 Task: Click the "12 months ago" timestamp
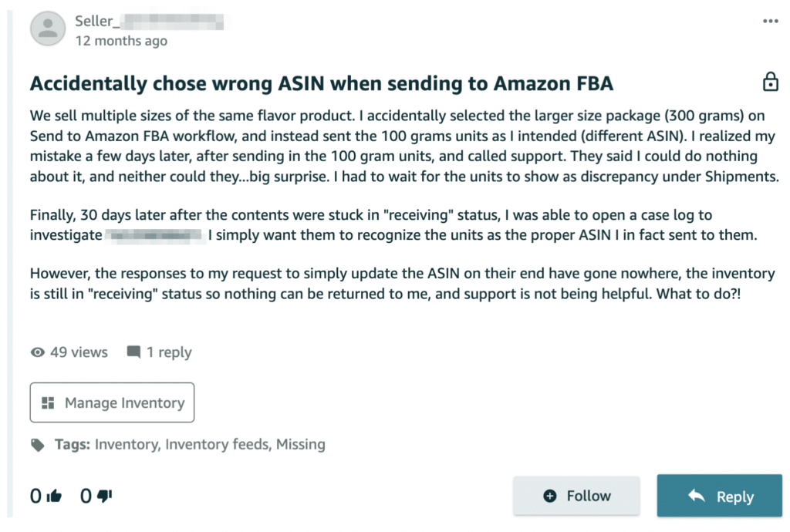[121, 41]
